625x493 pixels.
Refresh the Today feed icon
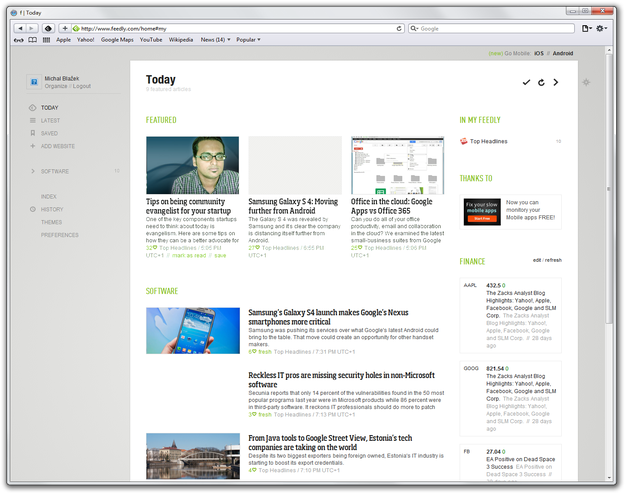(x=541, y=82)
